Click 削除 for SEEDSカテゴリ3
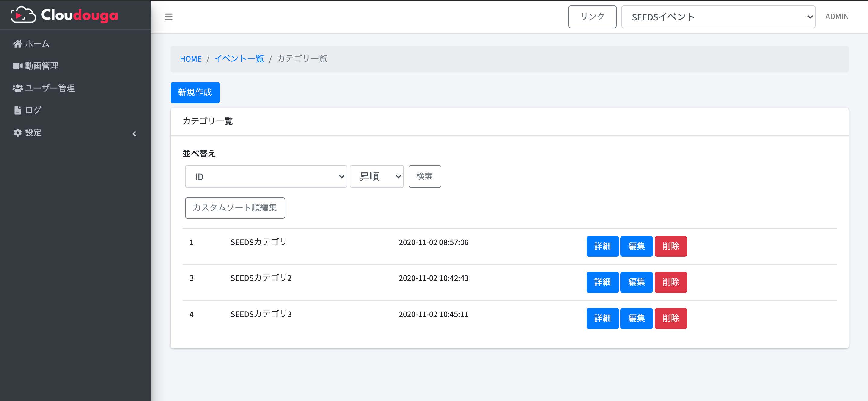This screenshot has width=868, height=401. click(x=671, y=318)
